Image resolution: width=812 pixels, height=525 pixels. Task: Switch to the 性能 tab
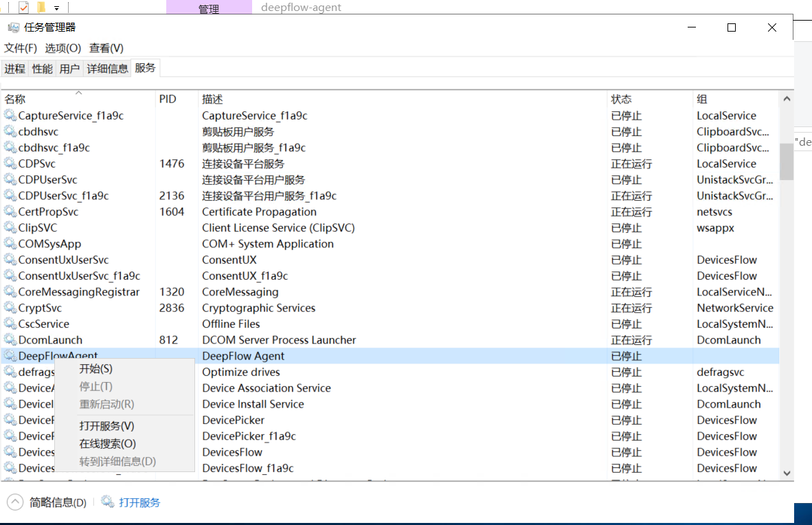pos(42,69)
